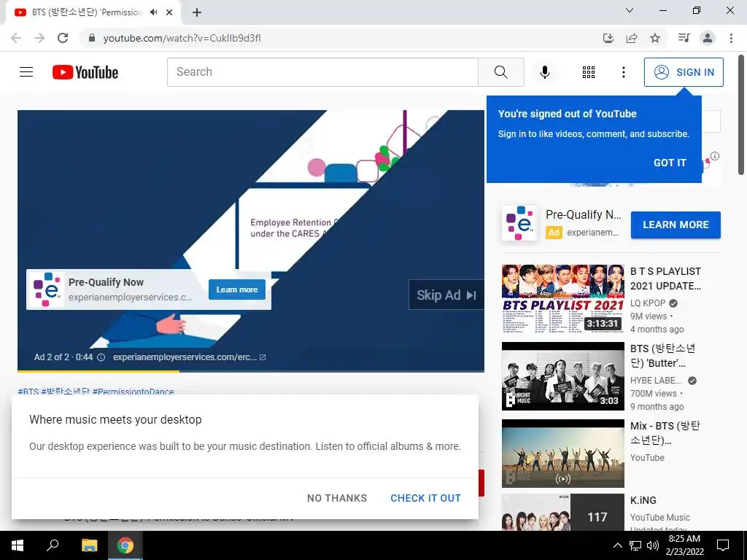Click Learn more on the video ad overlay
This screenshot has width=747, height=560.
coord(237,289)
